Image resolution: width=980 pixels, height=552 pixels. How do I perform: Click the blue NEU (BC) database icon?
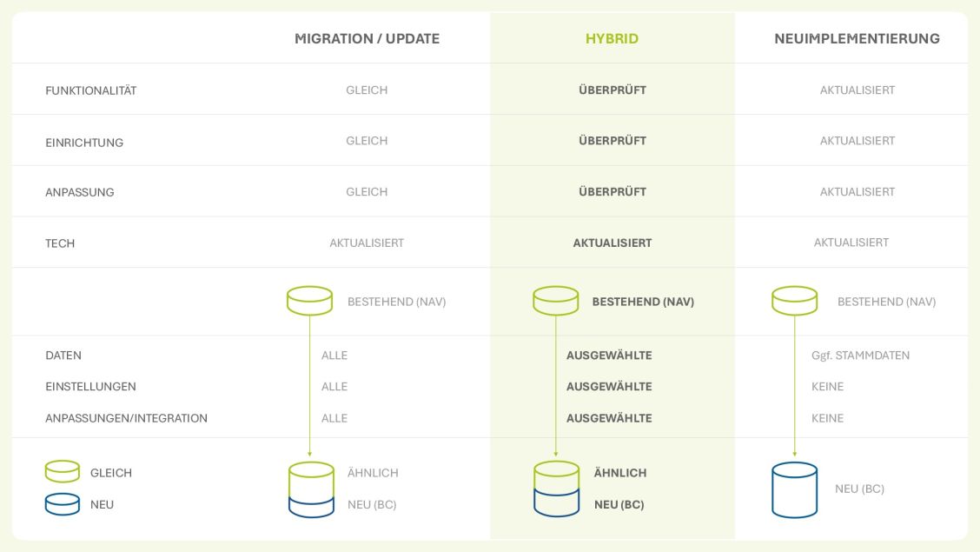click(794, 489)
